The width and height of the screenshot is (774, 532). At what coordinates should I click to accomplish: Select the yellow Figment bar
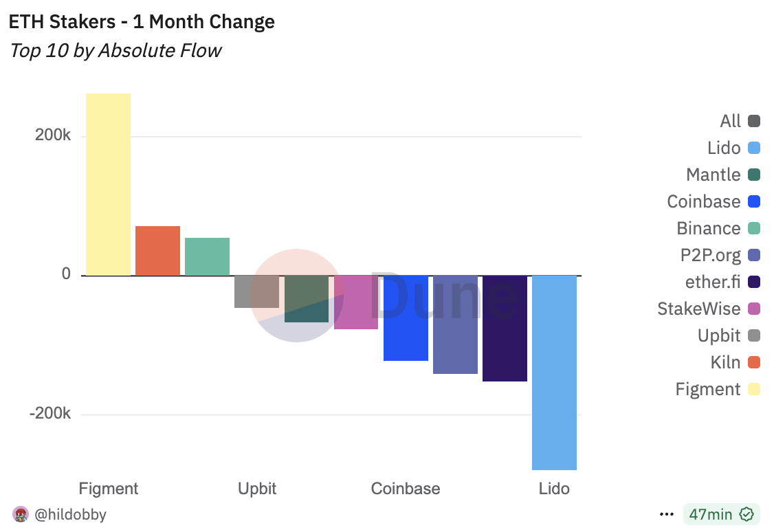(108, 185)
